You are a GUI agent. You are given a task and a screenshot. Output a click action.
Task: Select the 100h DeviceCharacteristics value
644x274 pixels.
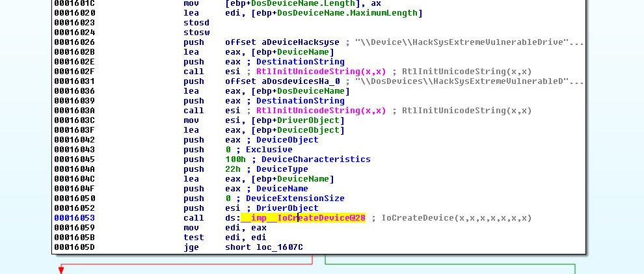pos(234,159)
